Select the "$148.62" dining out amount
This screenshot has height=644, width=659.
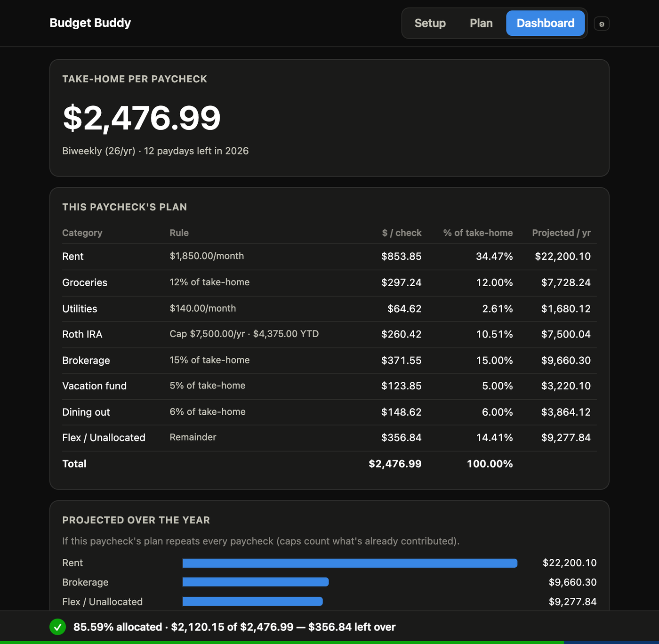point(402,412)
